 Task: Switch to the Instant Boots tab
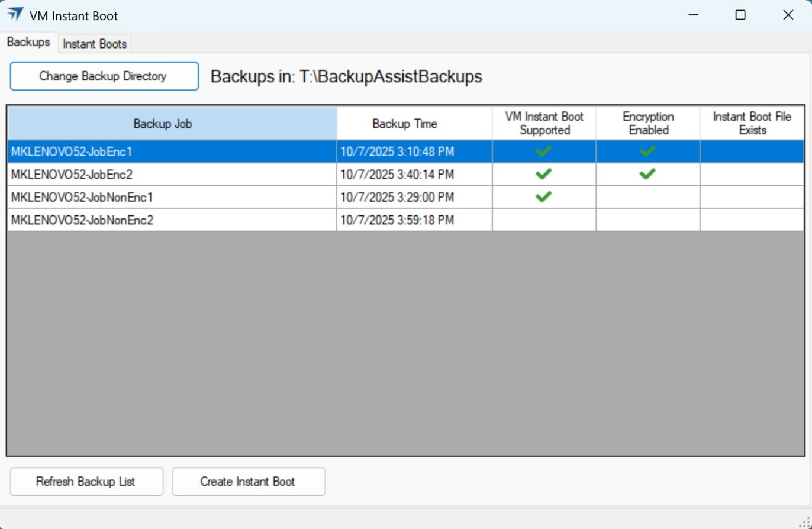[95, 44]
